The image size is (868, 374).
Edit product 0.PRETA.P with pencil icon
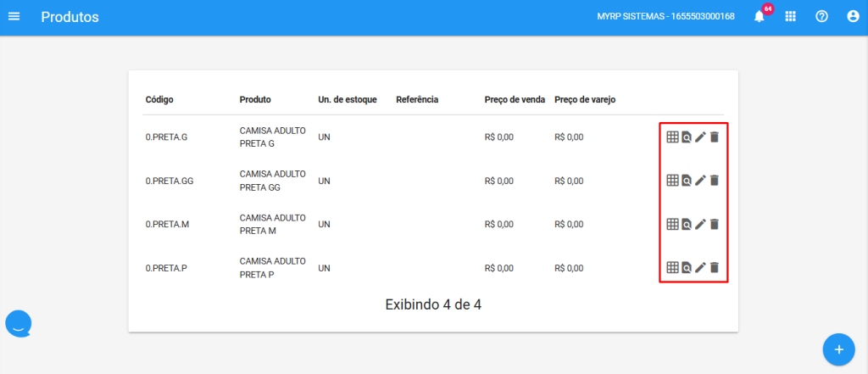click(x=700, y=267)
